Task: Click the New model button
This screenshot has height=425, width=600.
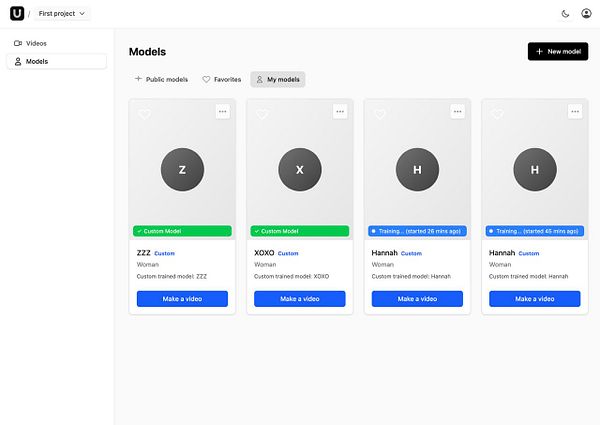Action: (x=558, y=51)
